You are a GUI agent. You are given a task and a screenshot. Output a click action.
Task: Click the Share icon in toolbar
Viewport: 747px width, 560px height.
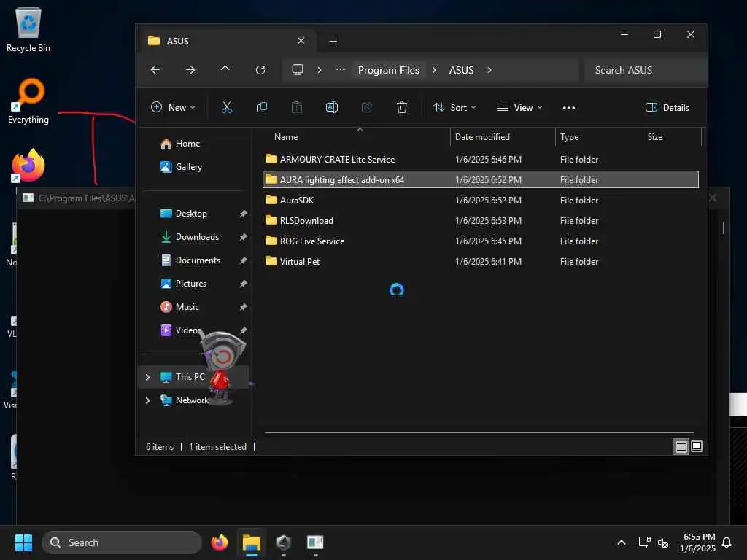(367, 108)
